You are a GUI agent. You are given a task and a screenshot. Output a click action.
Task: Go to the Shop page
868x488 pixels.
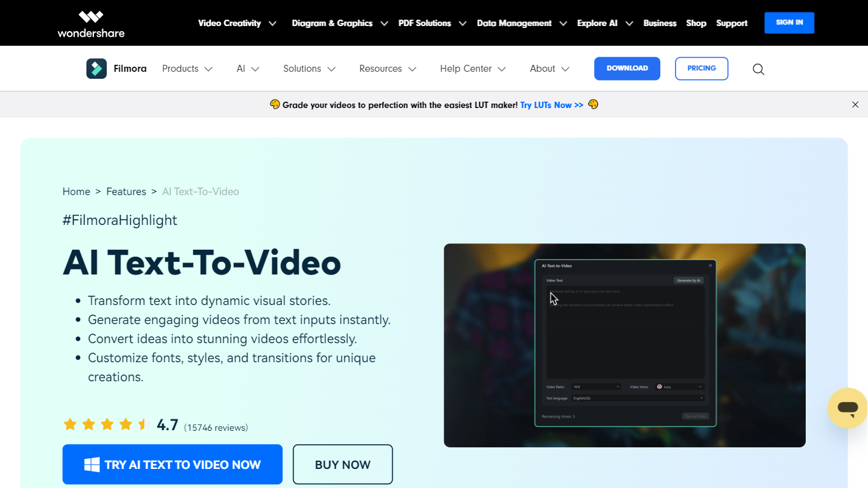point(696,23)
